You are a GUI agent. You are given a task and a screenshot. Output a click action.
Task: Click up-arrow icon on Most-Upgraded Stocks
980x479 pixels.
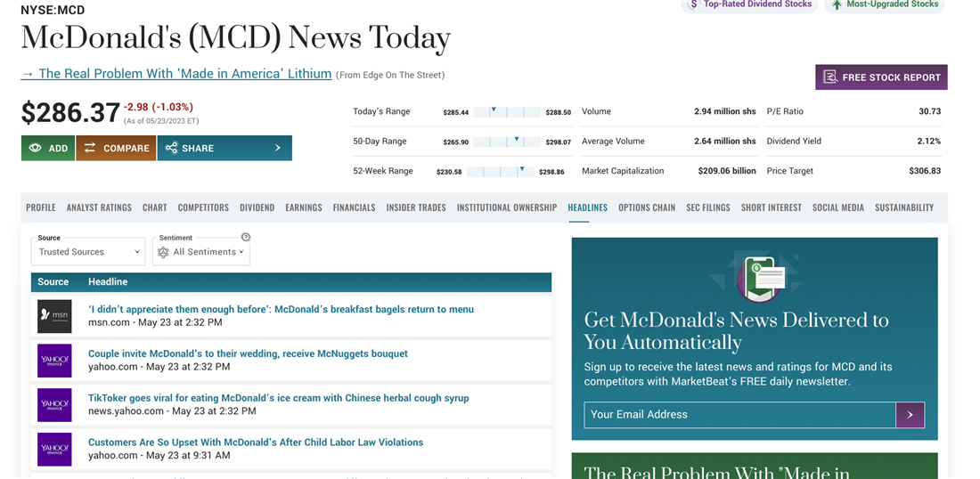click(x=837, y=4)
